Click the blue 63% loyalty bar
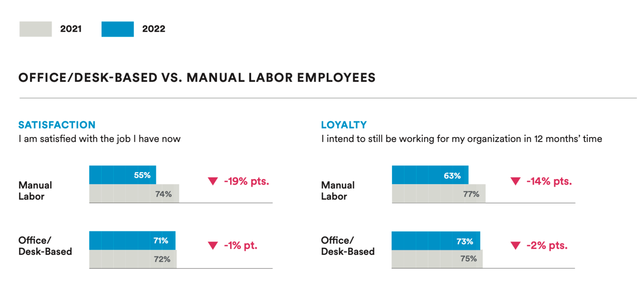The width and height of the screenshot is (644, 297). [x=430, y=175]
